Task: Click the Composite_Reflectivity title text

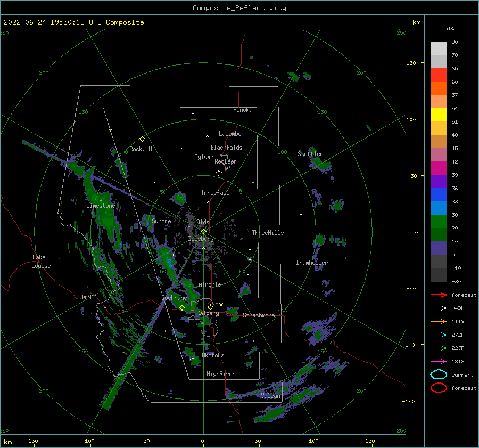Action: tap(240, 8)
